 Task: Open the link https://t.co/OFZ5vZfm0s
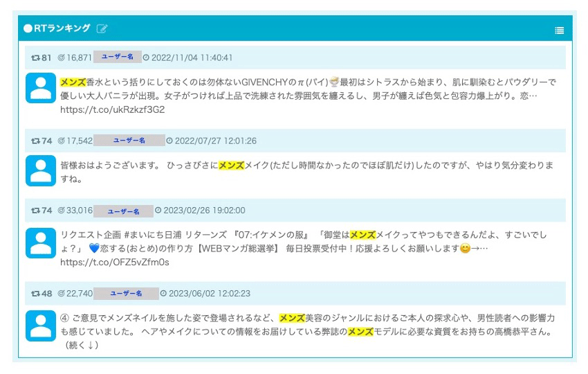(115, 262)
